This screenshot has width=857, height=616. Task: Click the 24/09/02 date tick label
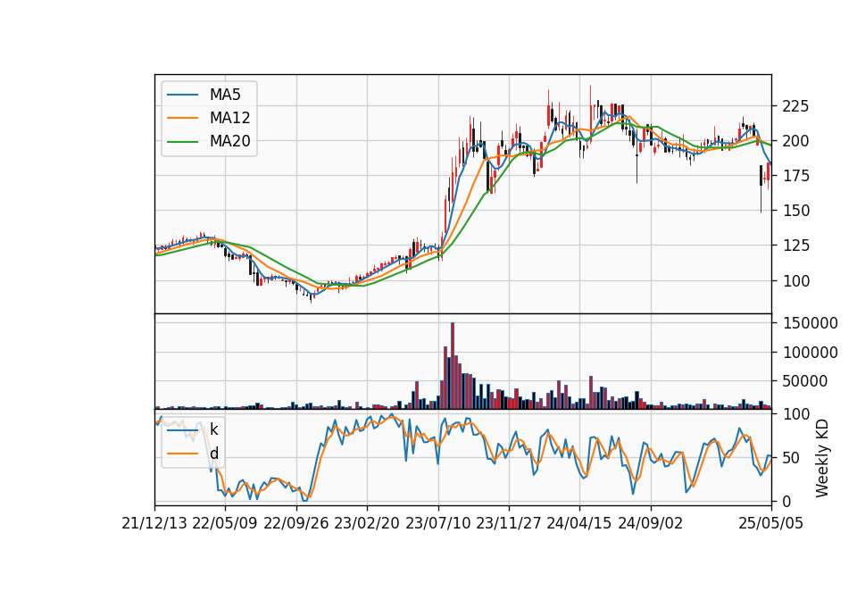tap(651, 523)
